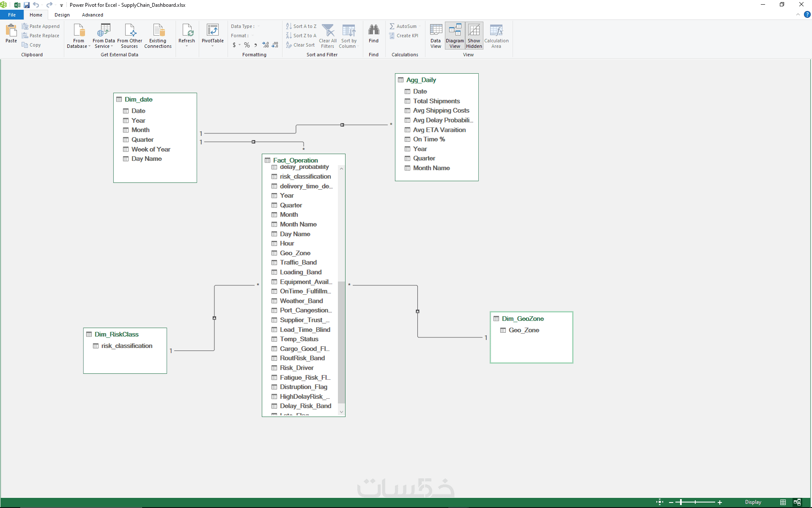Click the Save icon in title bar
The width and height of the screenshot is (812, 508).
point(27,5)
